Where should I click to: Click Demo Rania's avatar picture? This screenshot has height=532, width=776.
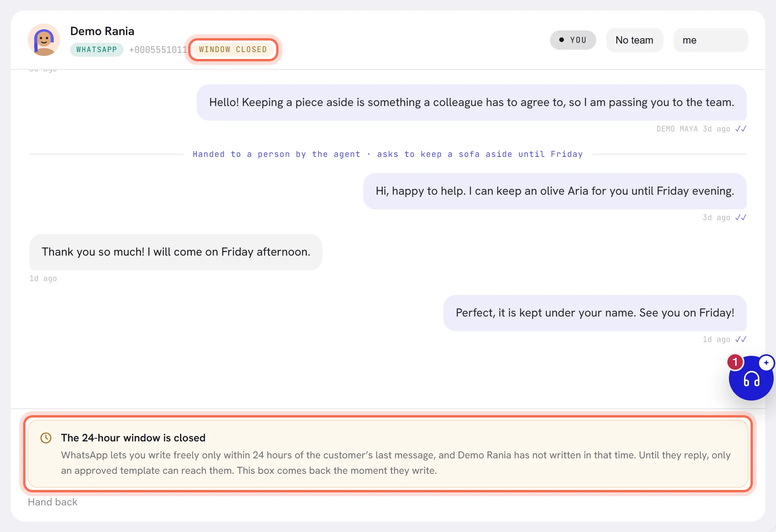tap(44, 40)
